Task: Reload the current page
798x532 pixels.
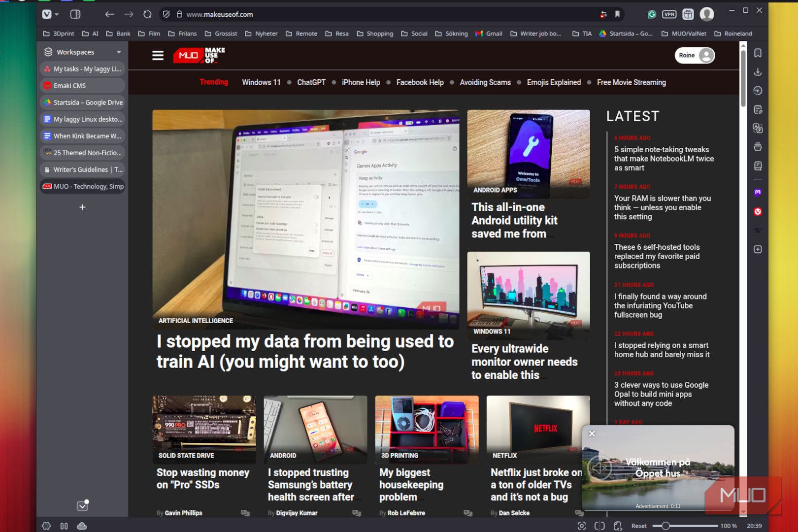Action: pos(147,14)
